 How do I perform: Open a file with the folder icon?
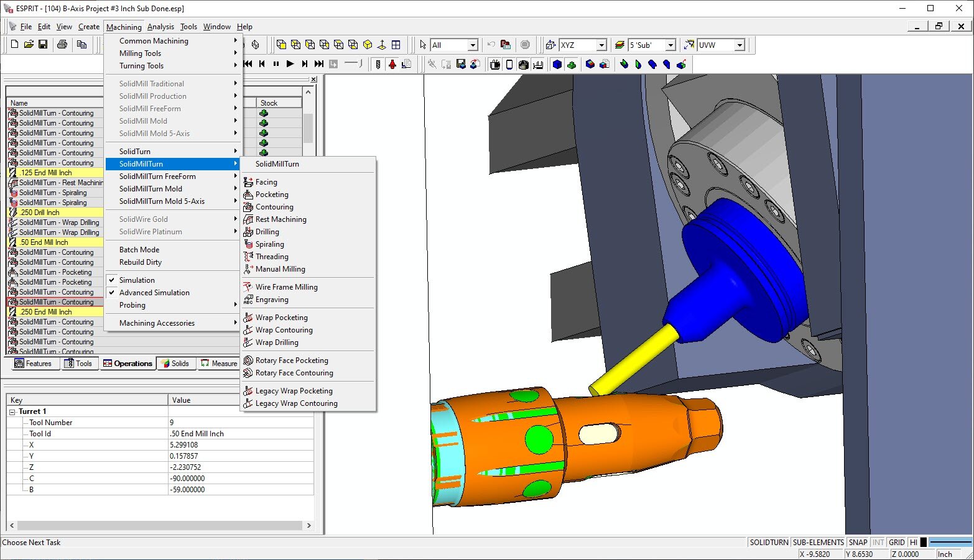click(x=29, y=45)
